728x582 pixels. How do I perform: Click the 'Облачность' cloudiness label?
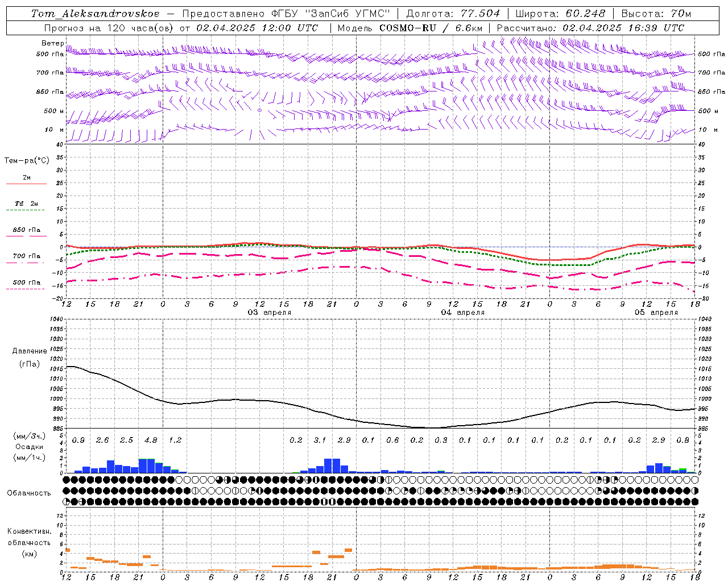point(29,493)
